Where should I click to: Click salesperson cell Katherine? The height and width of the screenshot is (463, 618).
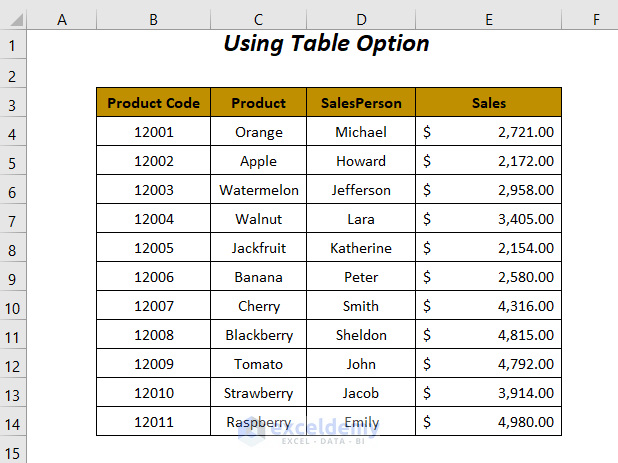[x=361, y=248]
